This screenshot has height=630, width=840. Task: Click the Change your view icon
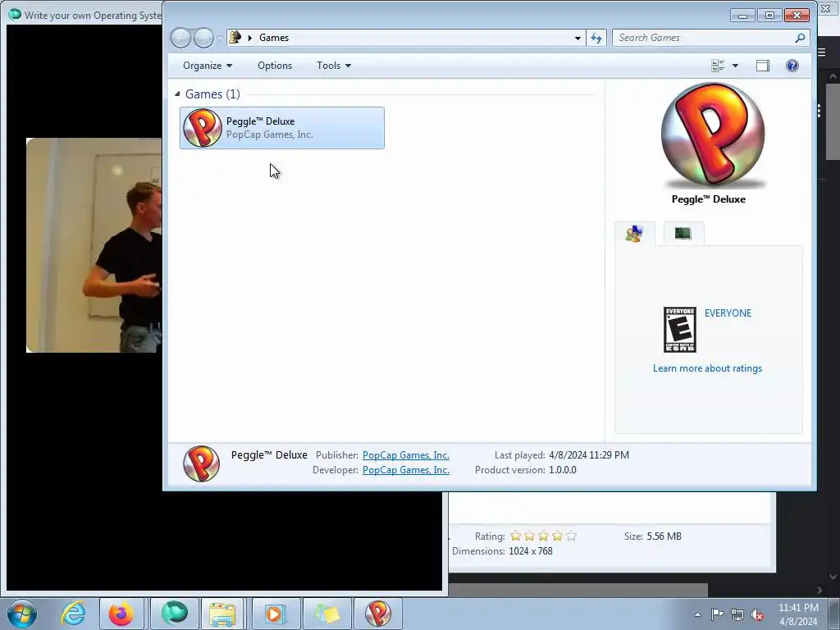coord(718,66)
